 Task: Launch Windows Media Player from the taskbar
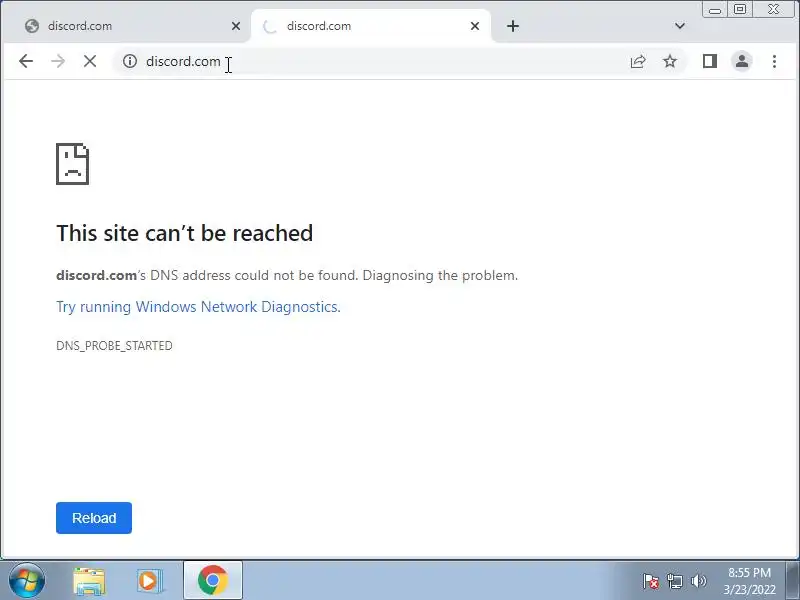point(149,581)
